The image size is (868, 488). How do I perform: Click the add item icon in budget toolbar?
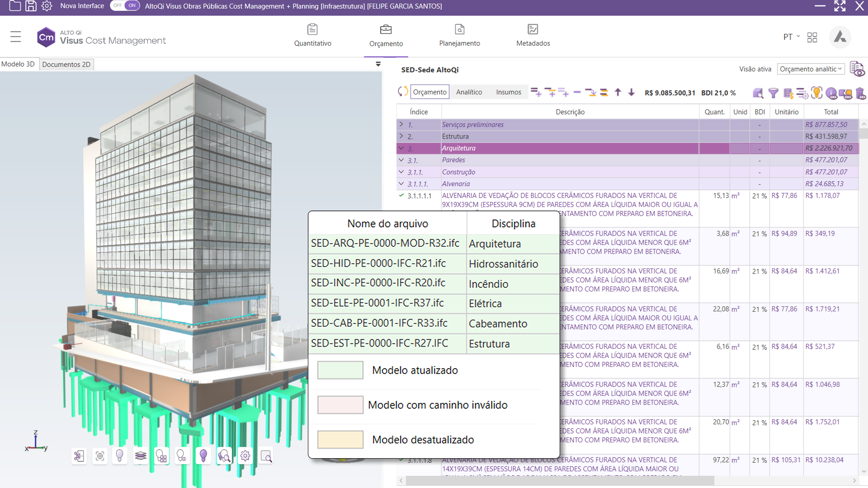point(536,92)
